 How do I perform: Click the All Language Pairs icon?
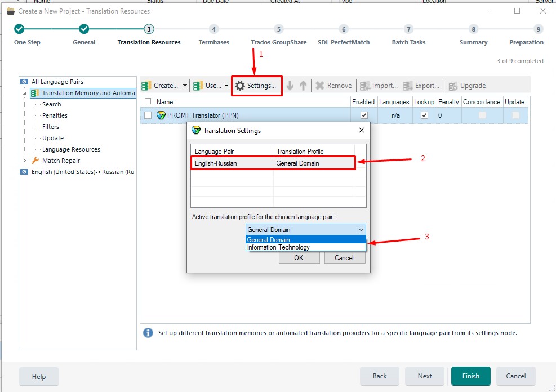[24, 82]
